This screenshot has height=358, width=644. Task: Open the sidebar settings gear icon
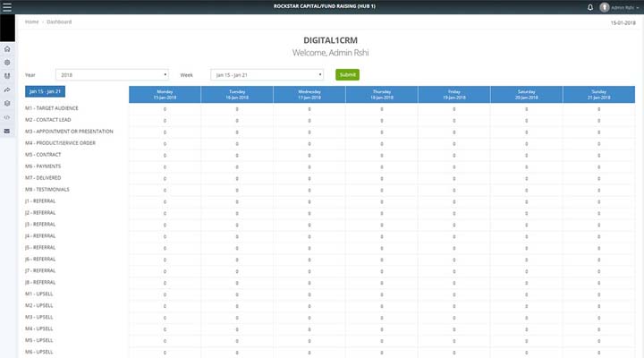(x=7, y=63)
